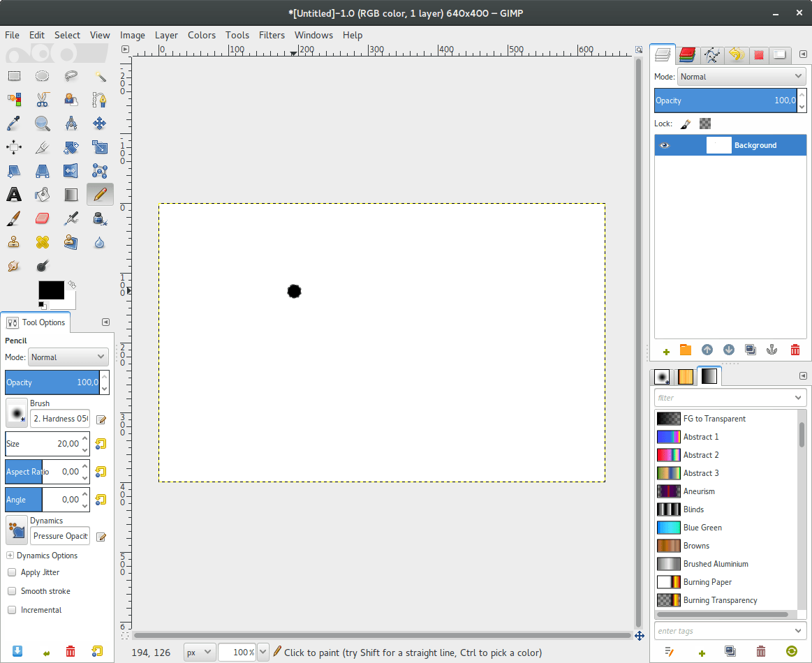The image size is (812, 663).
Task: Open the layer blend Mode dropdown
Action: pyautogui.click(x=740, y=76)
